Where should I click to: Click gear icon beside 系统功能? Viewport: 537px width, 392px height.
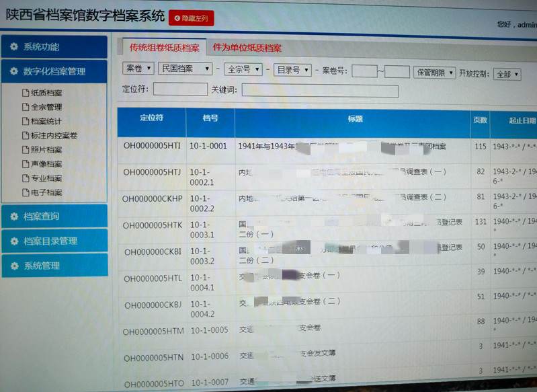[14, 46]
